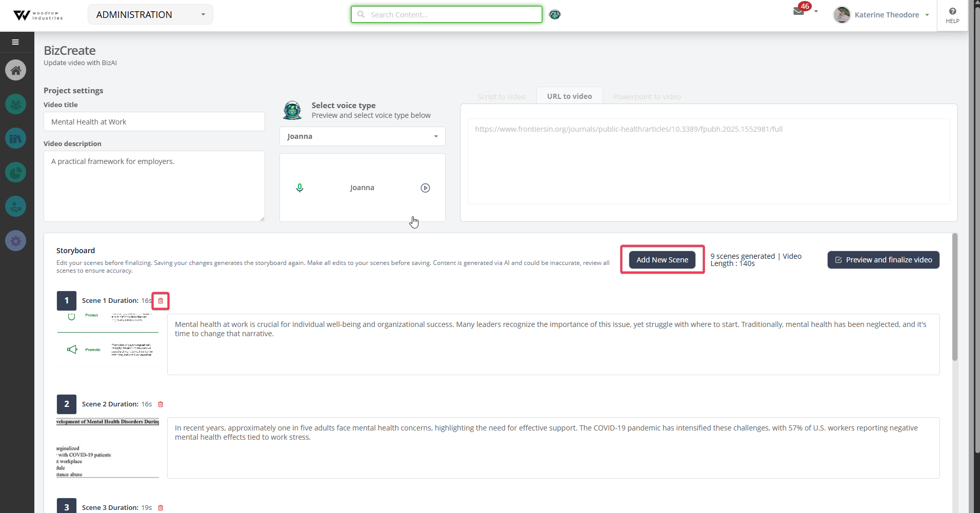Expand the ADMINISTRATION dropdown
The image size is (980, 513).
[x=150, y=14]
